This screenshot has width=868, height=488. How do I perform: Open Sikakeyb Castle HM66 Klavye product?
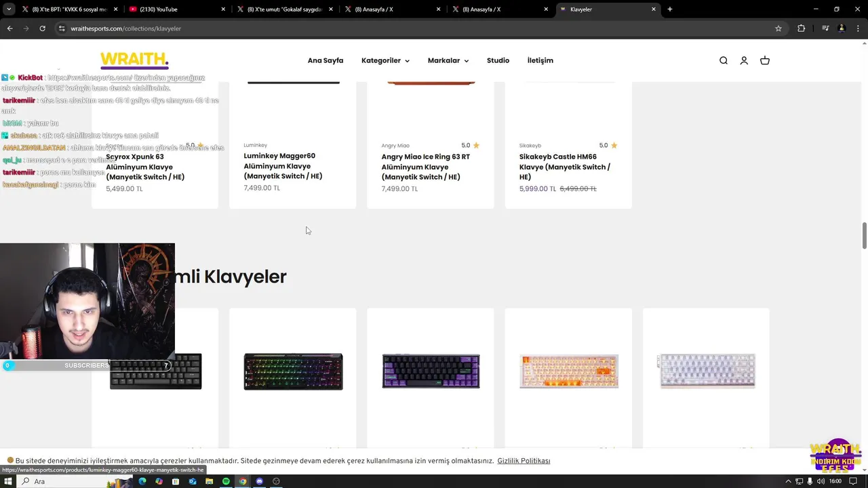565,167
